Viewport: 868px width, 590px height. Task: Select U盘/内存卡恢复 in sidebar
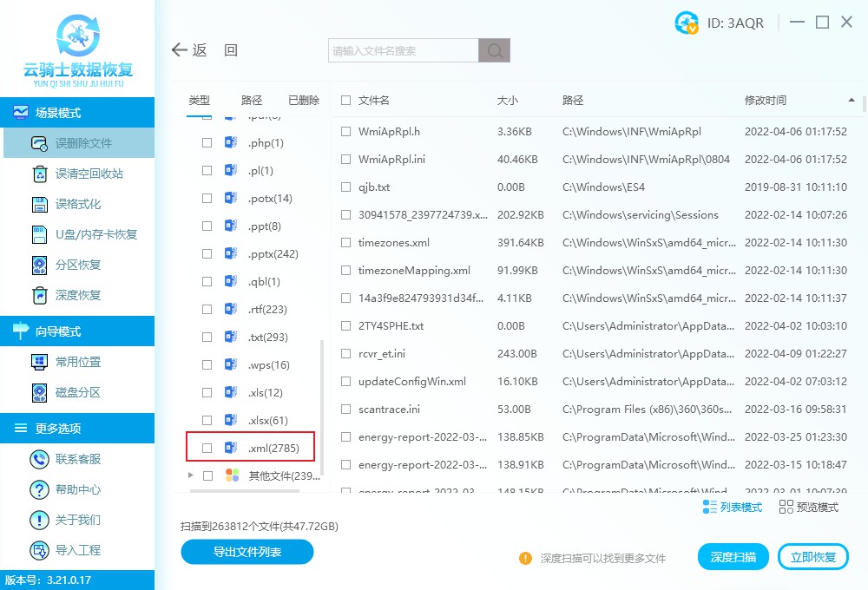pos(89,233)
